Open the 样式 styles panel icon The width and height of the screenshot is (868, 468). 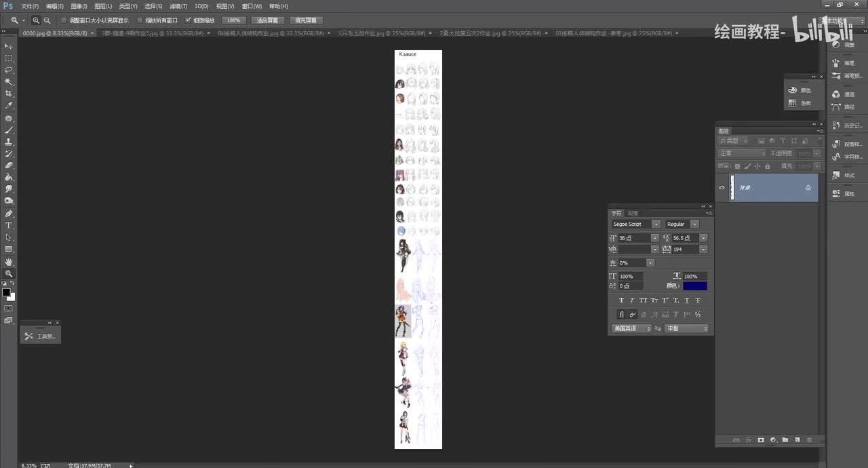[836, 175]
